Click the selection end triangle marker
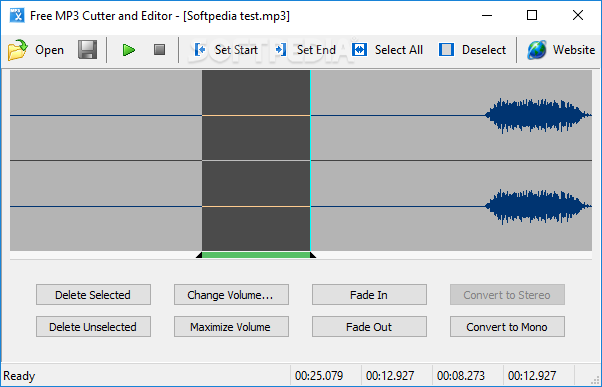602x387 pixels. coord(313,255)
